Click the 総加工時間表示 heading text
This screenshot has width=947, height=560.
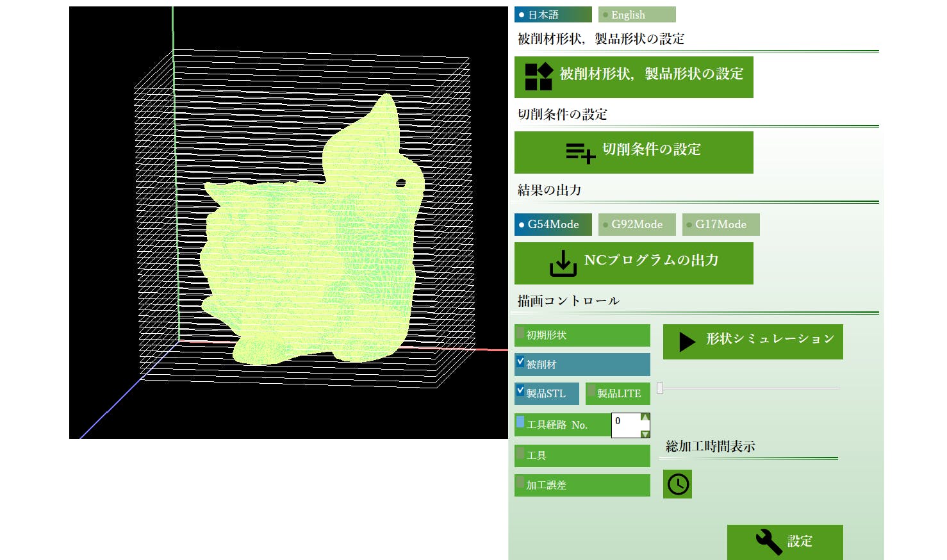click(710, 447)
